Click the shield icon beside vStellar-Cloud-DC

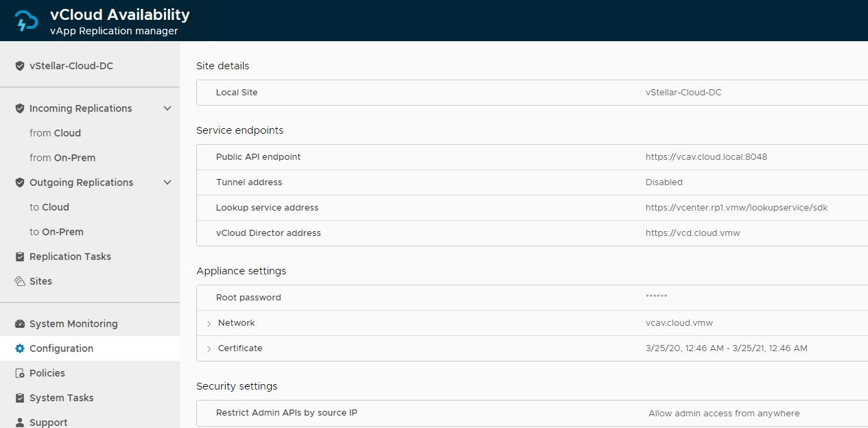(20, 66)
